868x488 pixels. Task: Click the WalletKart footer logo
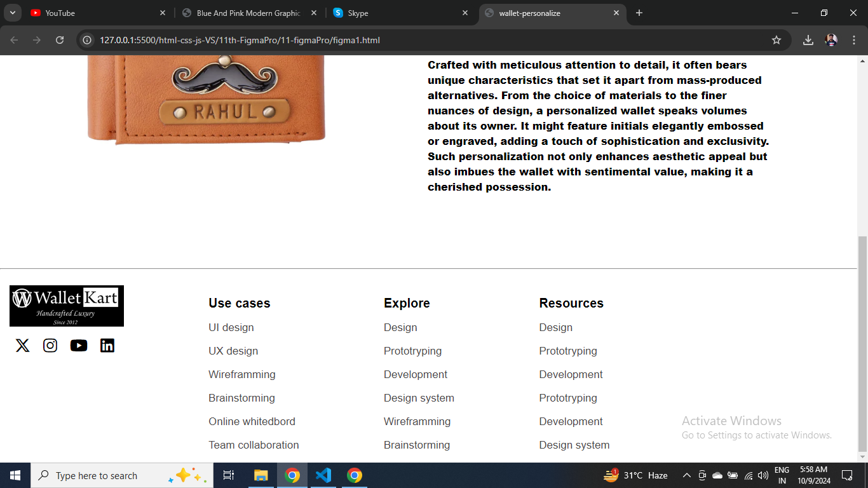tap(67, 306)
